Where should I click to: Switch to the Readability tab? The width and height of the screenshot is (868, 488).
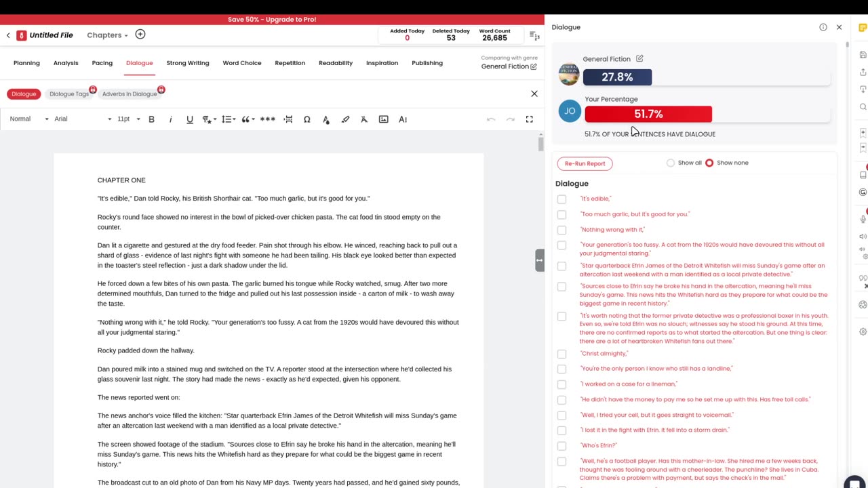336,63
